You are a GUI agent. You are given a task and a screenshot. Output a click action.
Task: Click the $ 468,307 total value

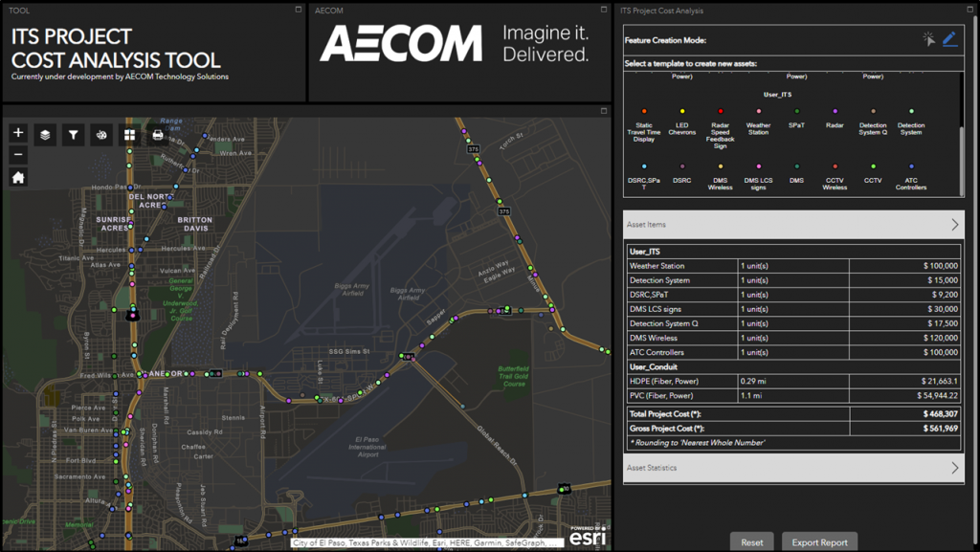point(941,414)
